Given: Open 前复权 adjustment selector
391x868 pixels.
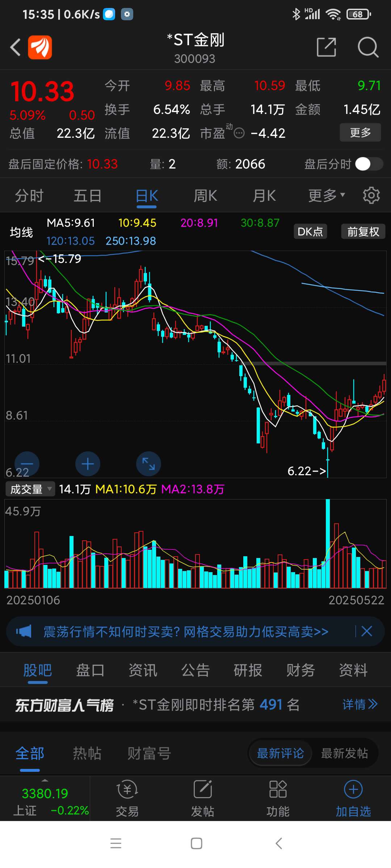Looking at the screenshot, I should tap(363, 231).
